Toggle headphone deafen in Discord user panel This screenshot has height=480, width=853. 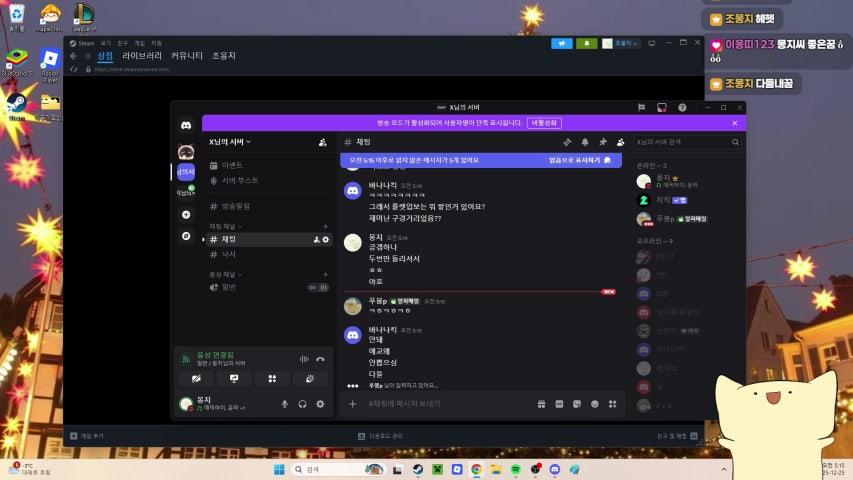[x=302, y=404]
